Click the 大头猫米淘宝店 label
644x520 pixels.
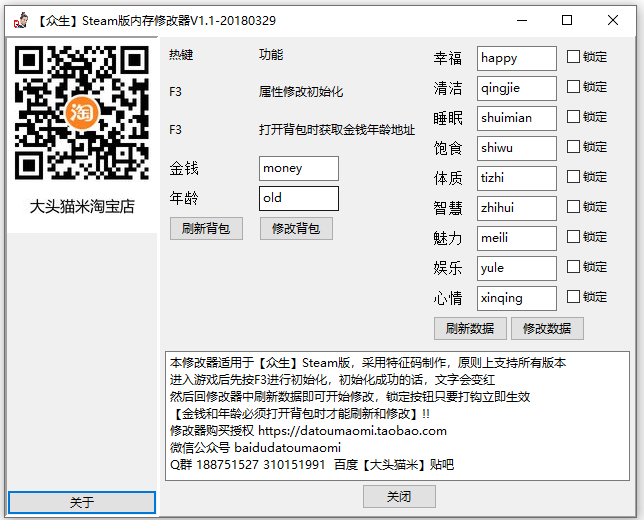[x=82, y=207]
